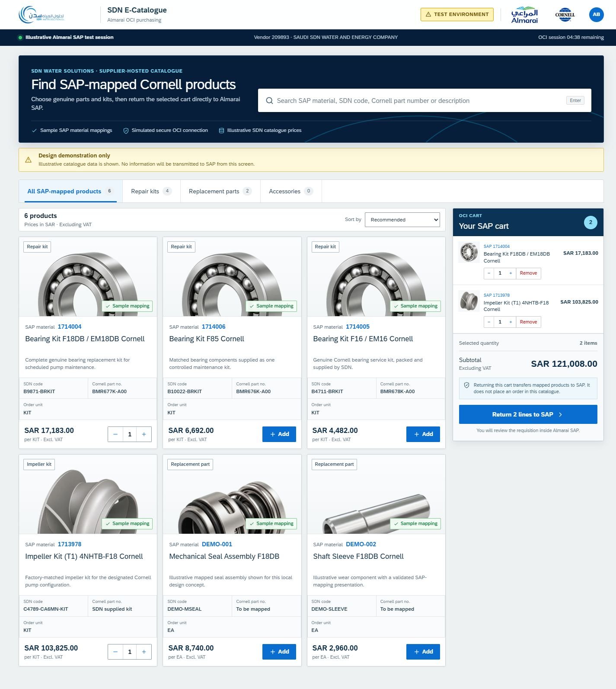Image resolution: width=616 pixels, height=689 pixels.
Task: Switch to the Replacement parts tab
Action: click(220, 191)
